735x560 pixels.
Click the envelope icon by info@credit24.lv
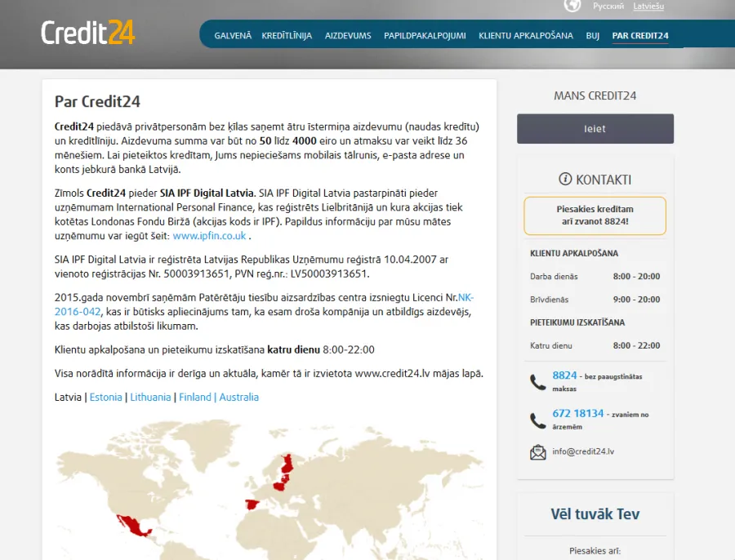click(x=538, y=451)
